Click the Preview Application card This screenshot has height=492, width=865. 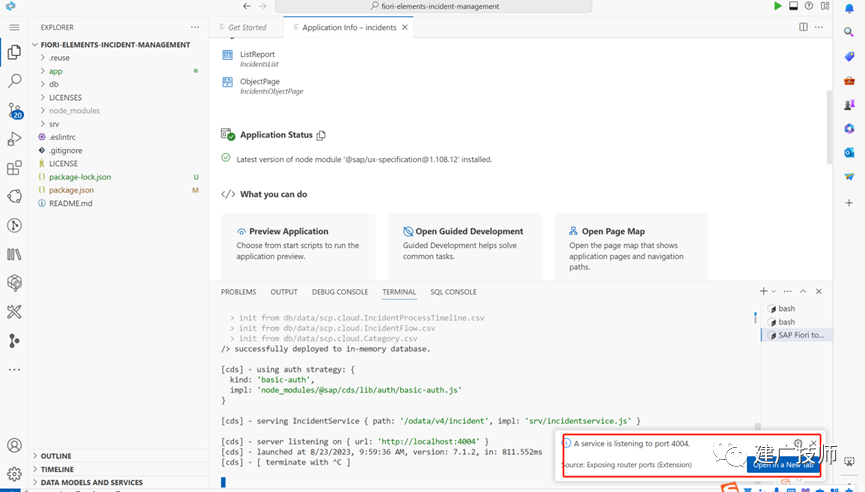pos(298,247)
